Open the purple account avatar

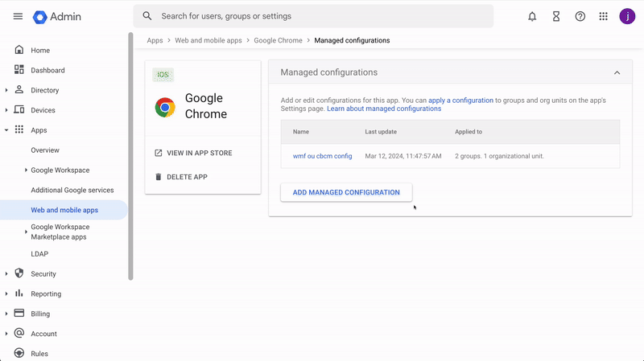(627, 16)
